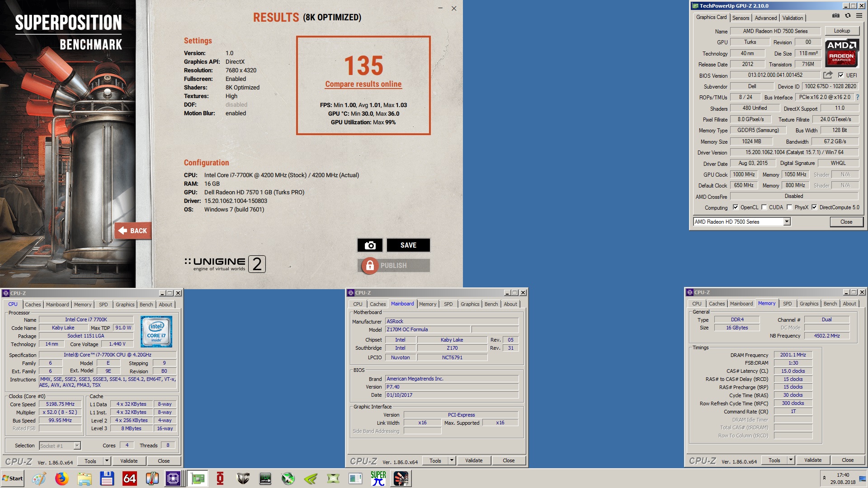Click the GPU-Z camera screenshot icon
This screenshot has width=868, height=488.
pos(836,15)
